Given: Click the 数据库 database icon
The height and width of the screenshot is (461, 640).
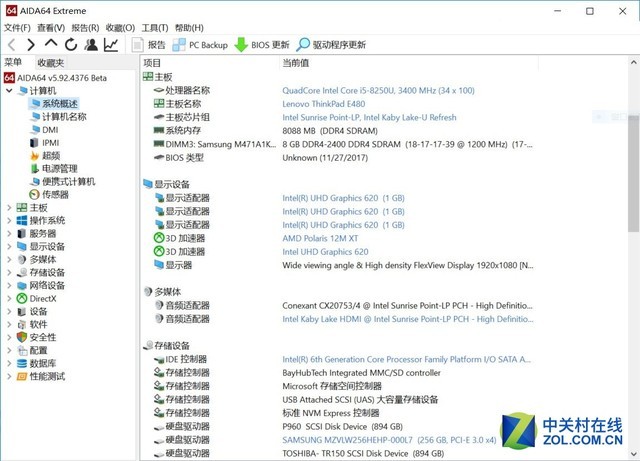Looking at the screenshot, I should (x=22, y=363).
